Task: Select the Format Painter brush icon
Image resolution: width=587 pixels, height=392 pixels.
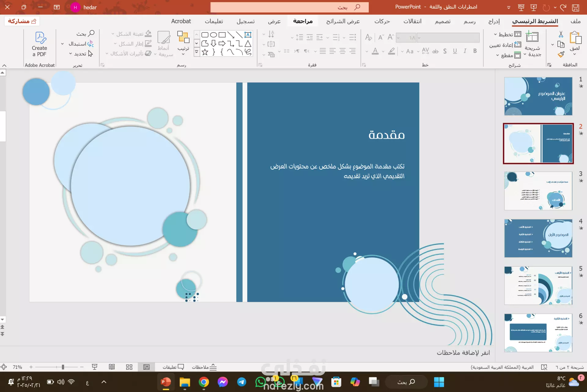Action: [x=561, y=54]
